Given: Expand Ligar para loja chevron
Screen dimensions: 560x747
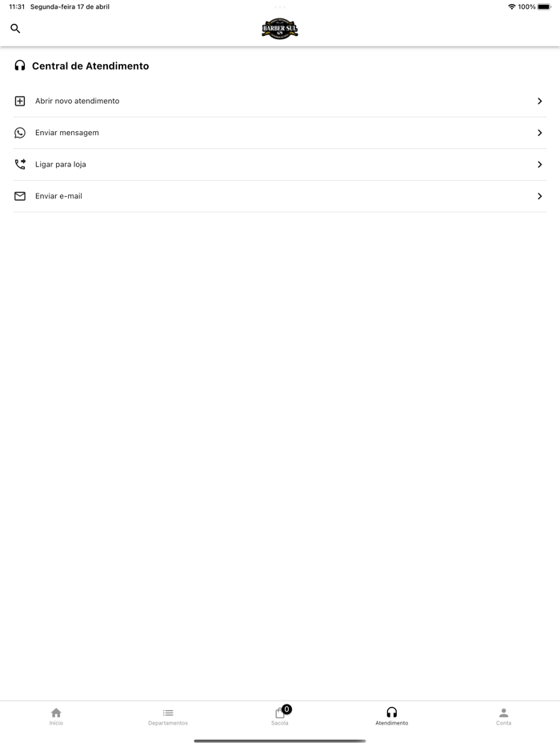Looking at the screenshot, I should click(540, 164).
